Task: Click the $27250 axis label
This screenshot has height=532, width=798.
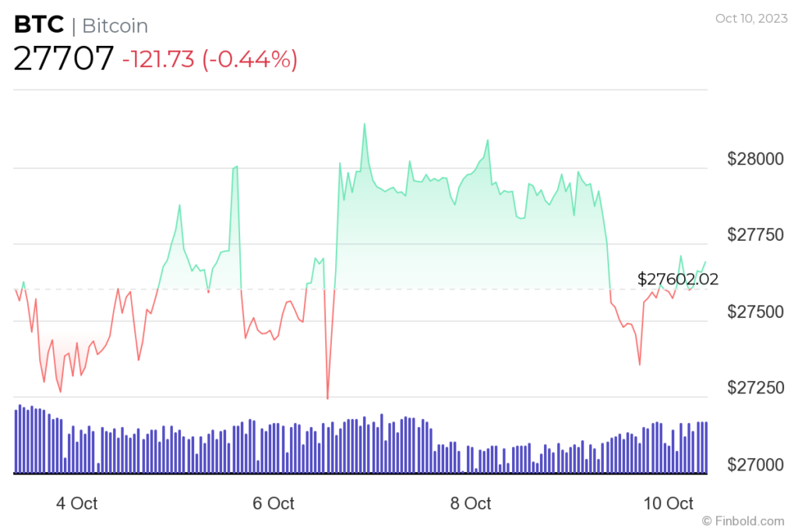Action: click(x=754, y=388)
